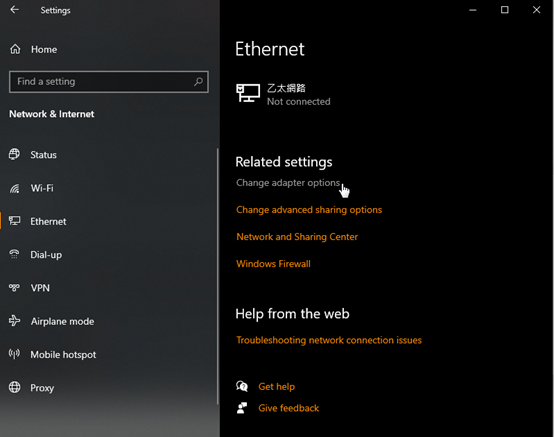Screen dimensions: 554x437
Task: Open Change advanced sharing options
Action: point(309,210)
